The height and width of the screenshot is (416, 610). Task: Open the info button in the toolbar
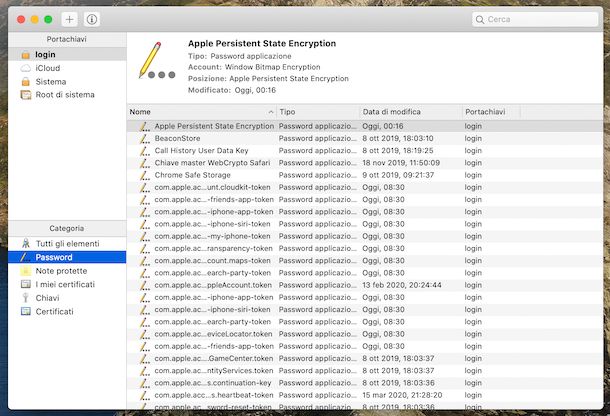click(x=92, y=19)
